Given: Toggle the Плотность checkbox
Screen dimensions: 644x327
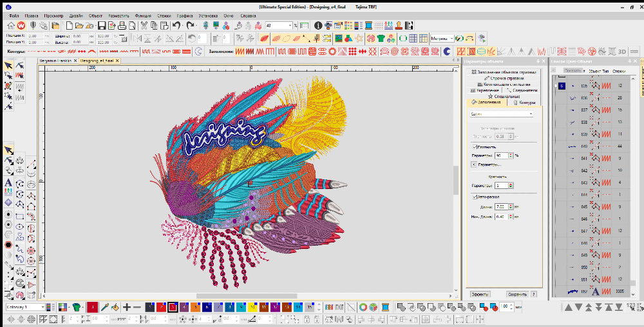Looking at the screenshot, I should (x=475, y=147).
